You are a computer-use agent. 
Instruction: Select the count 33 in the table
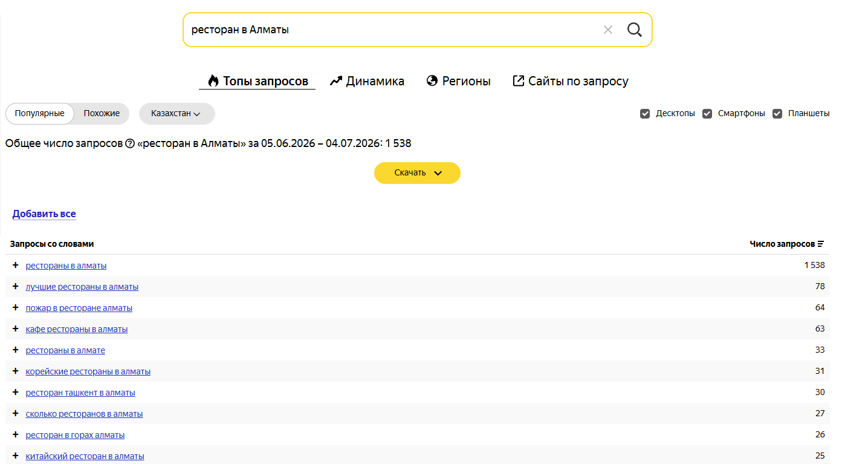click(x=820, y=350)
